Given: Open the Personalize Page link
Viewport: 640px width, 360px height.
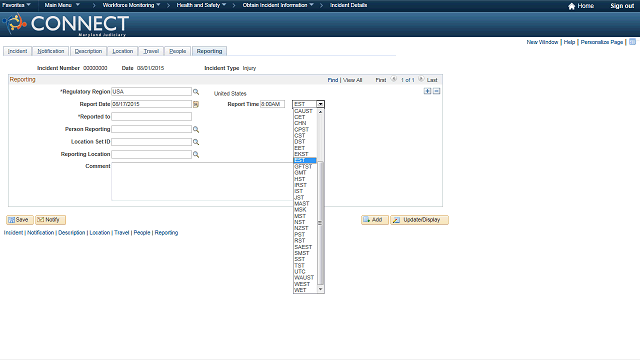Looking at the screenshot, I should click(x=602, y=42).
